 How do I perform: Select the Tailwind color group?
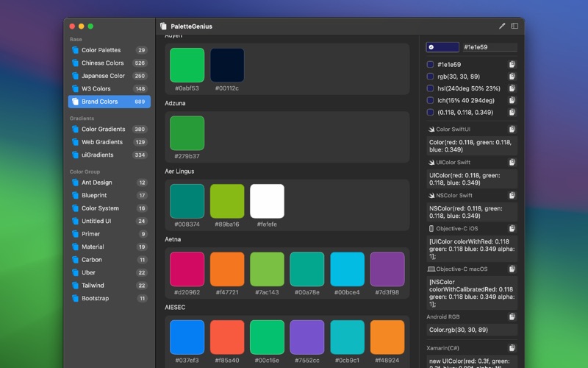pos(93,286)
